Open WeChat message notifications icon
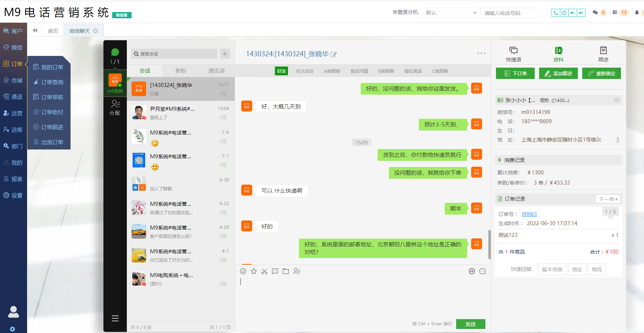The width and height of the screenshot is (644, 333). (x=595, y=12)
